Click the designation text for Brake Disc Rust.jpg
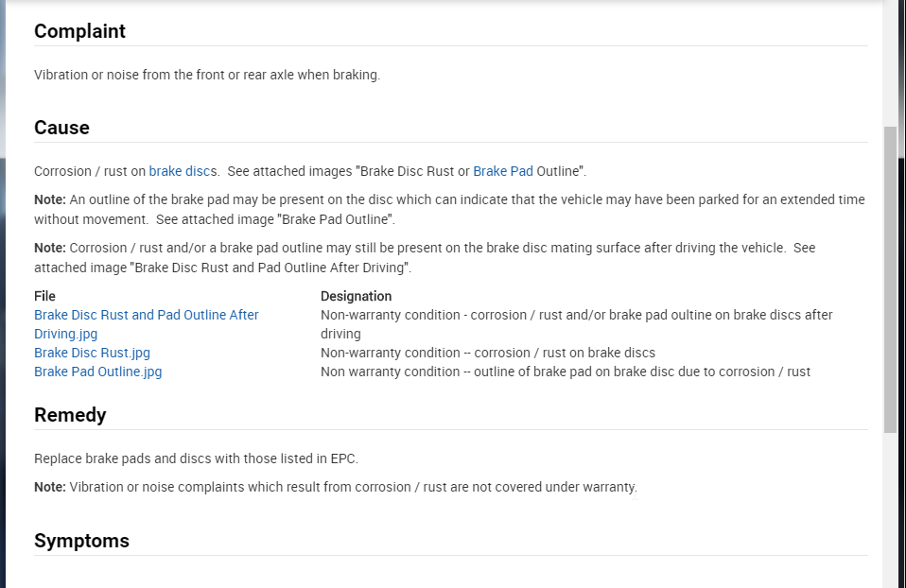 (487, 353)
